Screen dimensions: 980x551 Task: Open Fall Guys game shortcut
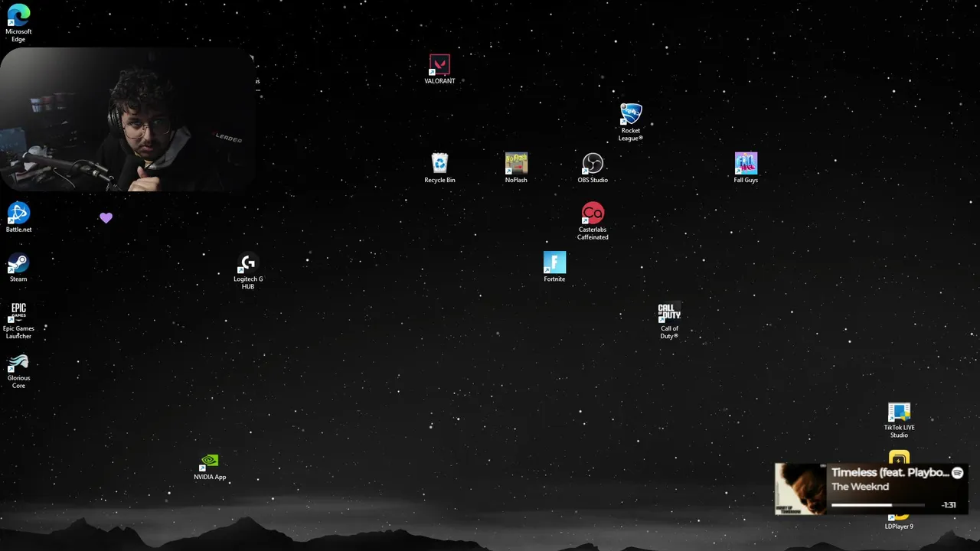click(x=746, y=168)
